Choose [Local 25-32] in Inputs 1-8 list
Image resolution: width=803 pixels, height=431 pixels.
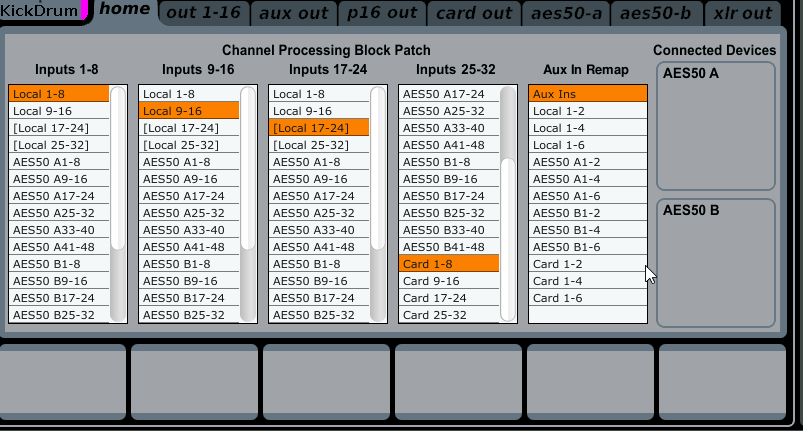click(59, 145)
